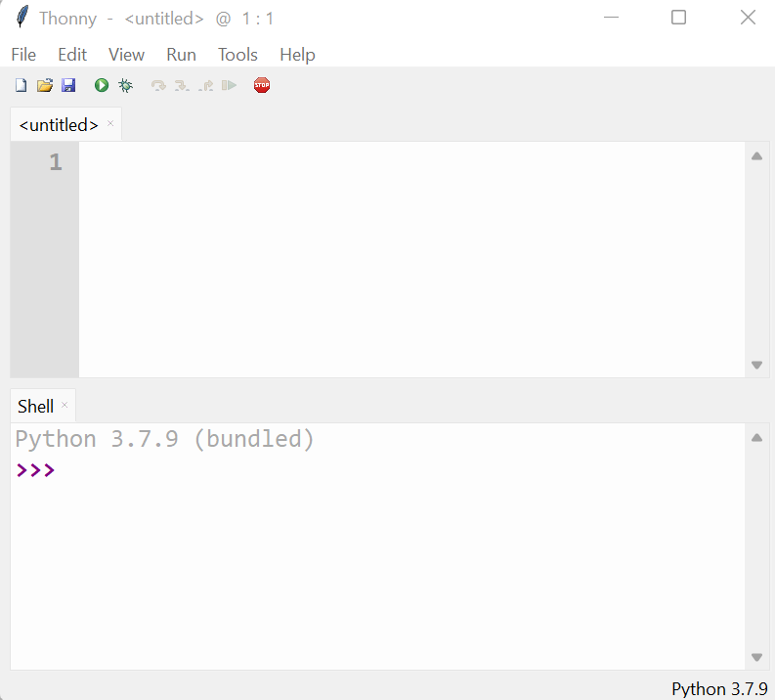Open the Run menu
775x700 pixels.
point(181,55)
